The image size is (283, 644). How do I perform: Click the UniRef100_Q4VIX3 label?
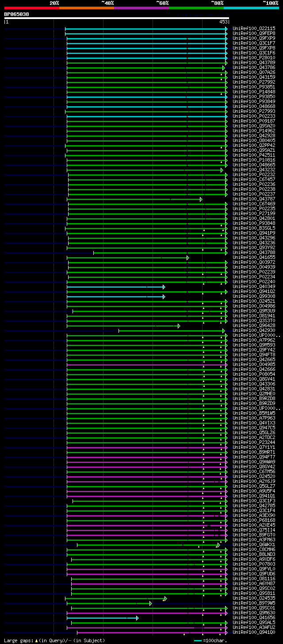[x=254, y=423]
